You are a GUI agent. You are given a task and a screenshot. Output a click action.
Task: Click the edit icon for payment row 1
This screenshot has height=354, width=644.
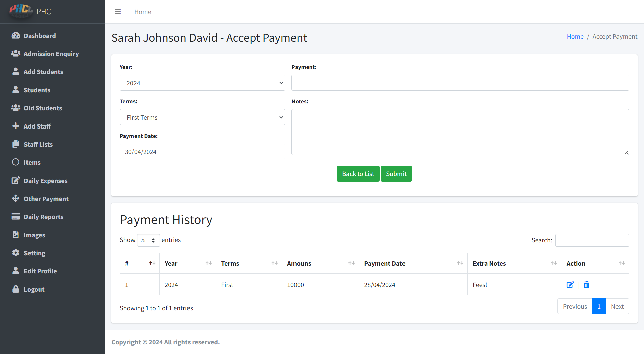[570, 285]
